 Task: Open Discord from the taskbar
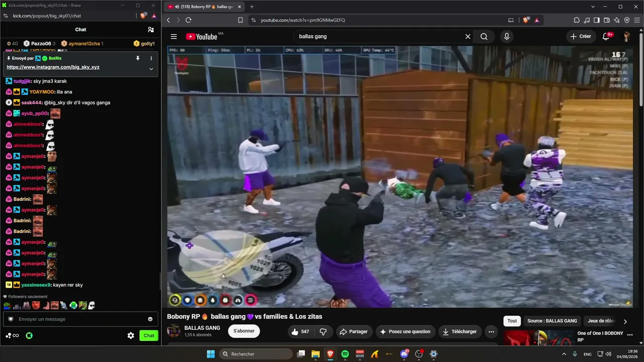(x=404, y=354)
